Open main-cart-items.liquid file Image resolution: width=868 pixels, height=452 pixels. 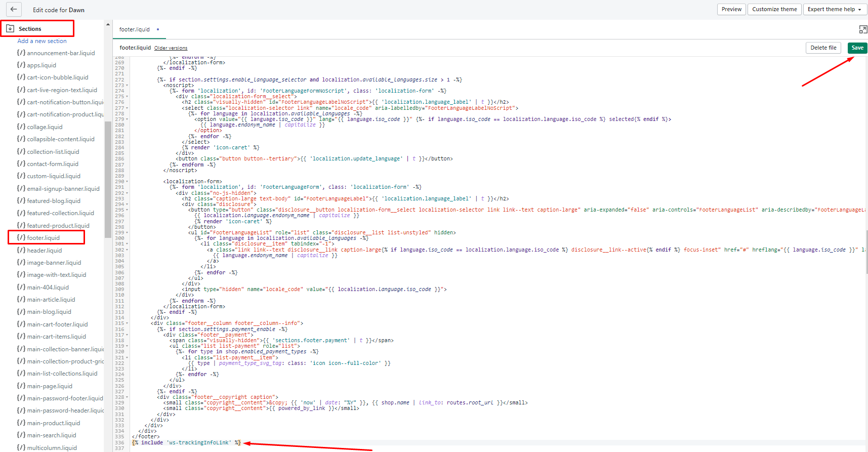[x=57, y=337]
